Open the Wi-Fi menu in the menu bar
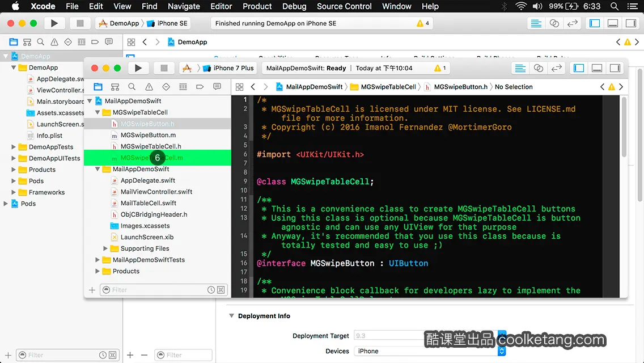Screen dimensions: 644x363 (521, 6)
